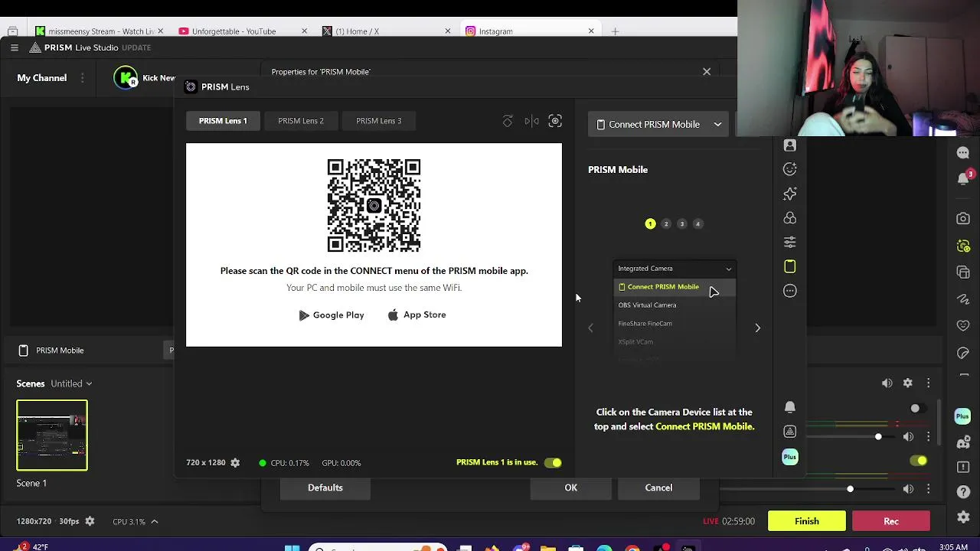Mute the top audio mixer speaker icon
Screen dimensions: 980x551
[x=887, y=383]
